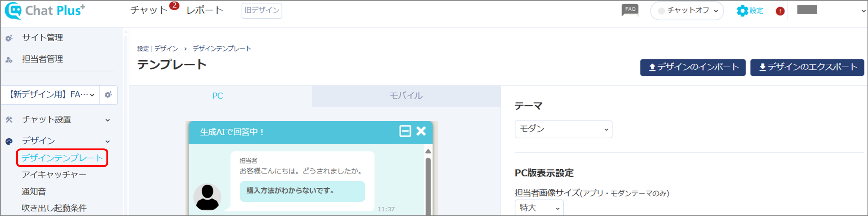Open サイト管理 in sidebar
This screenshot has height=216, width=868.
point(43,37)
